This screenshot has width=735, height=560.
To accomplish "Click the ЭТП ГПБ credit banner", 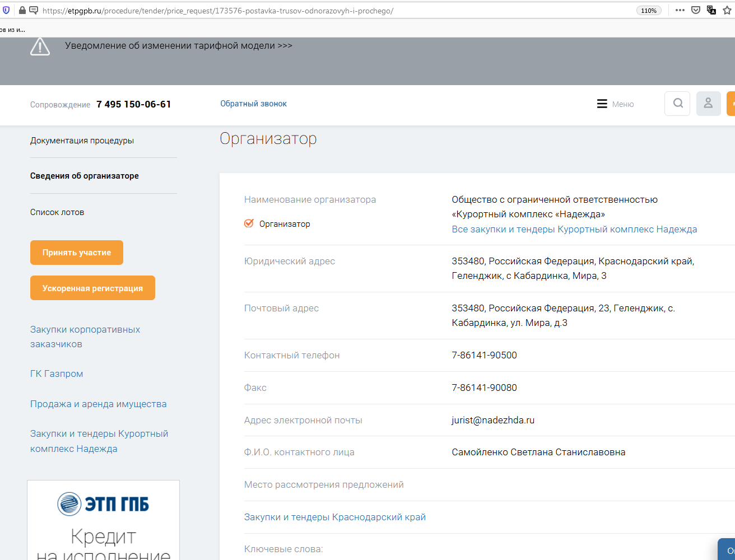I will 104,520.
